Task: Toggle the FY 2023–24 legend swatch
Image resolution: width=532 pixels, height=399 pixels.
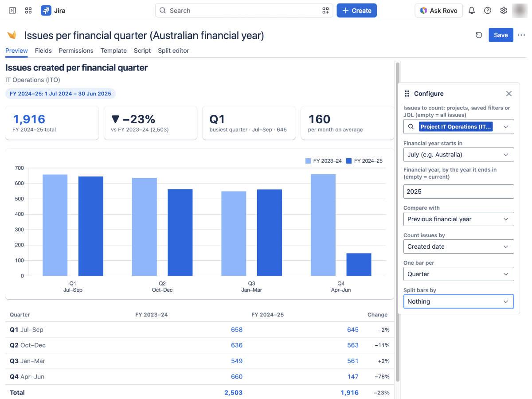Action: click(x=308, y=161)
